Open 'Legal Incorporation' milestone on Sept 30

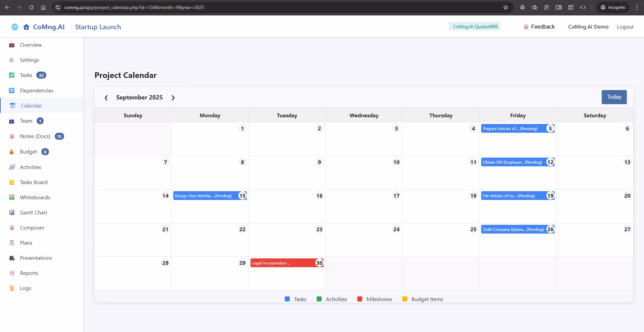click(x=287, y=263)
